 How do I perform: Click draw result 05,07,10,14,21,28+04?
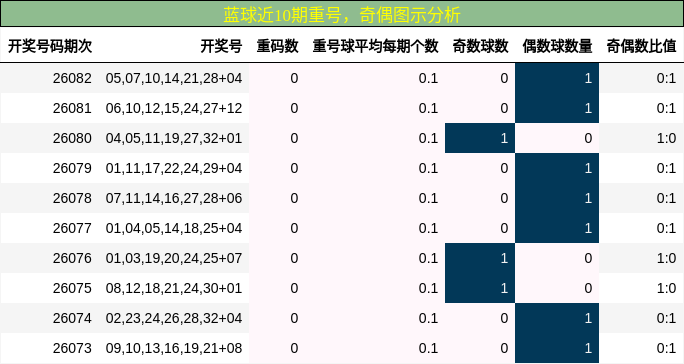coord(174,78)
